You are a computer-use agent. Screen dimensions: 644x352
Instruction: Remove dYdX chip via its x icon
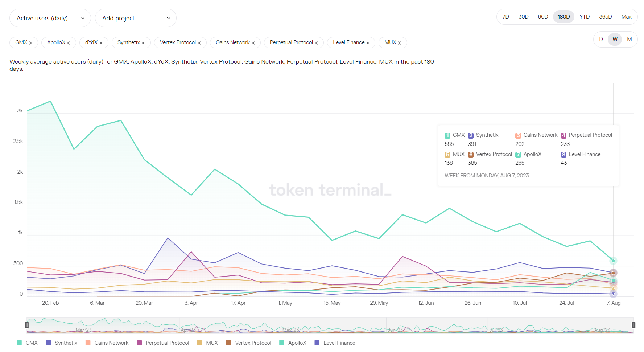tap(101, 43)
